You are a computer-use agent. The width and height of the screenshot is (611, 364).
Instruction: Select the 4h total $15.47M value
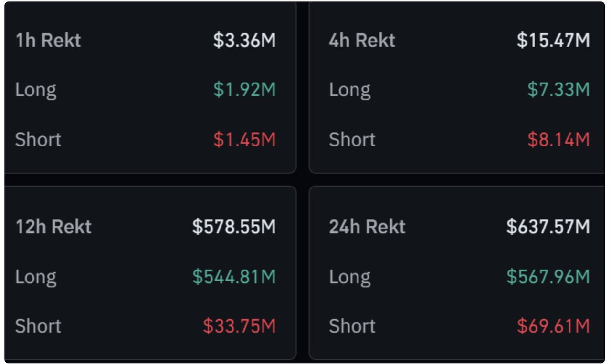[x=553, y=41]
